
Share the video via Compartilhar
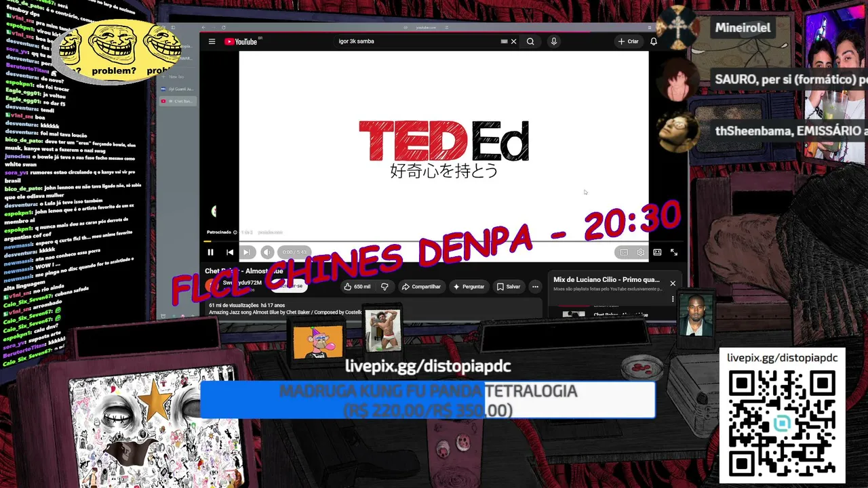tap(420, 287)
